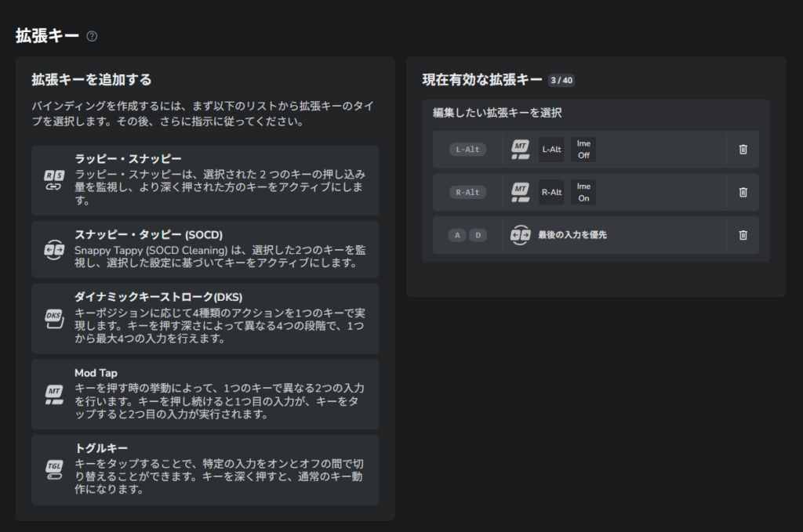Viewport: 803px width, 532px height.
Task: Delete the L-Alt advanced key binding
Action: tap(743, 150)
